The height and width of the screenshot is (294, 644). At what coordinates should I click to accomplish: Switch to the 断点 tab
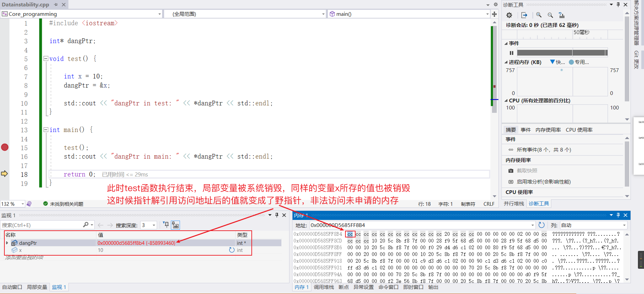[x=344, y=287]
